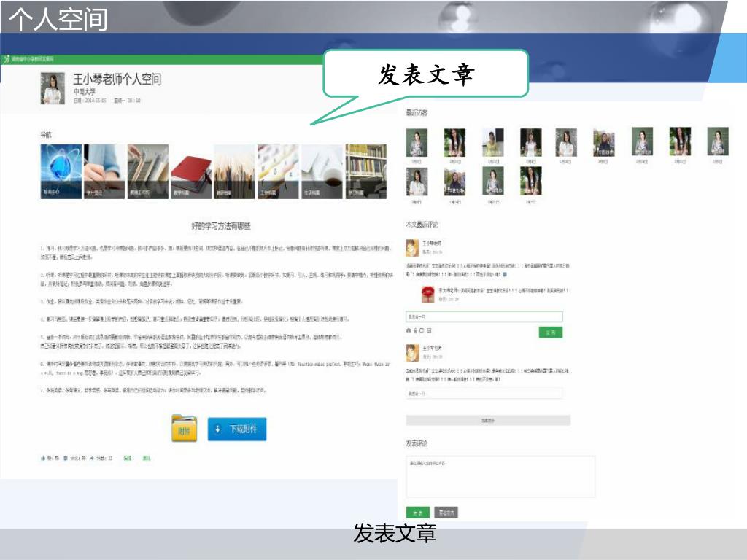This screenshot has height=560, width=747.
Task: Click the comment count icon below article
Action: (x=66, y=458)
